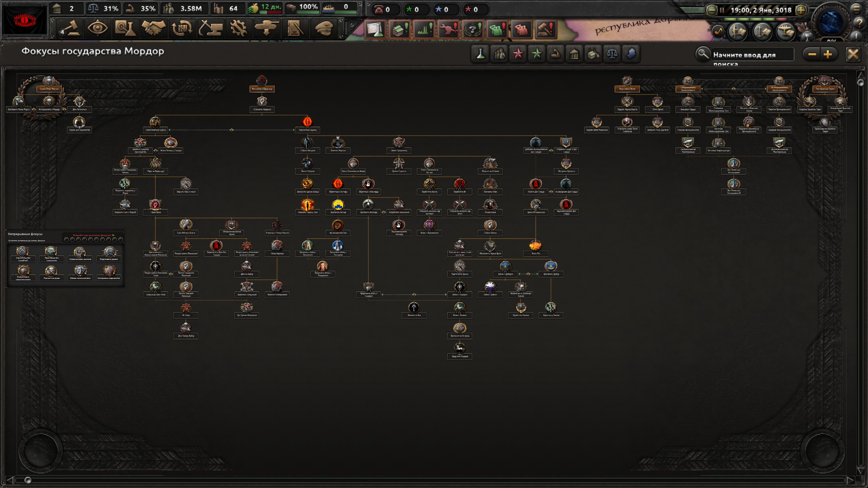868x488 pixels.
Task: Open the Decisions gavel menu
Action: tap(70, 28)
